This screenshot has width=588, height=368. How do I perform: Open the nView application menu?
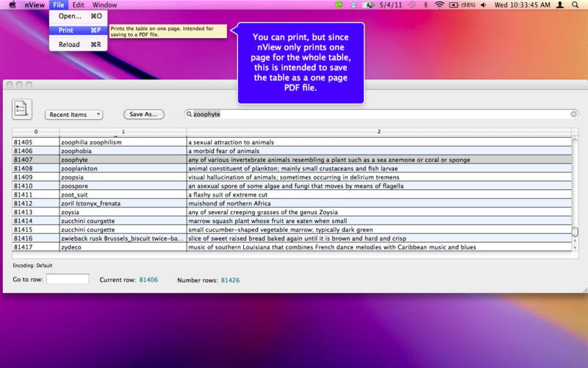35,5
